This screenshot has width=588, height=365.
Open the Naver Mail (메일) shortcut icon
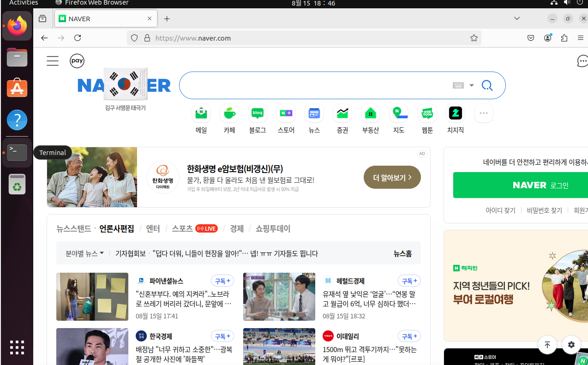click(x=201, y=113)
